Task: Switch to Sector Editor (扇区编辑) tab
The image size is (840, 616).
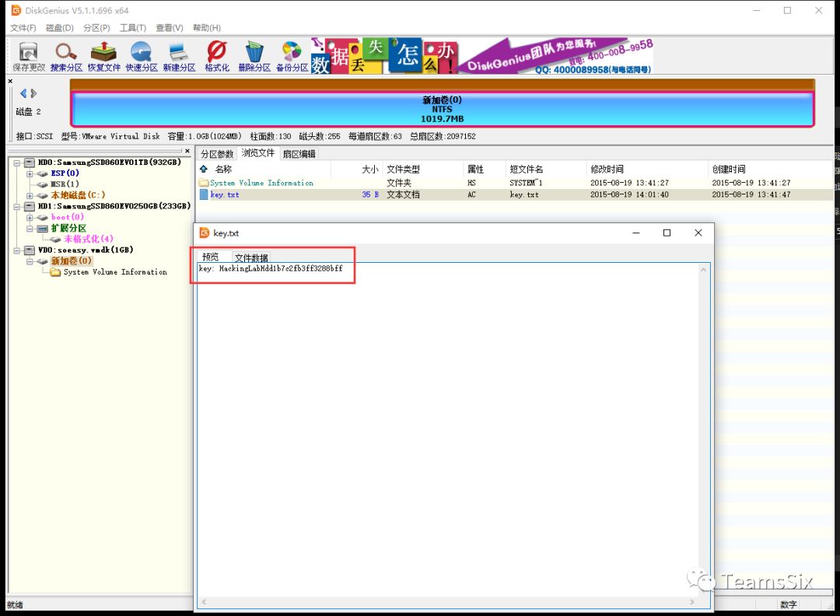Action: [299, 154]
